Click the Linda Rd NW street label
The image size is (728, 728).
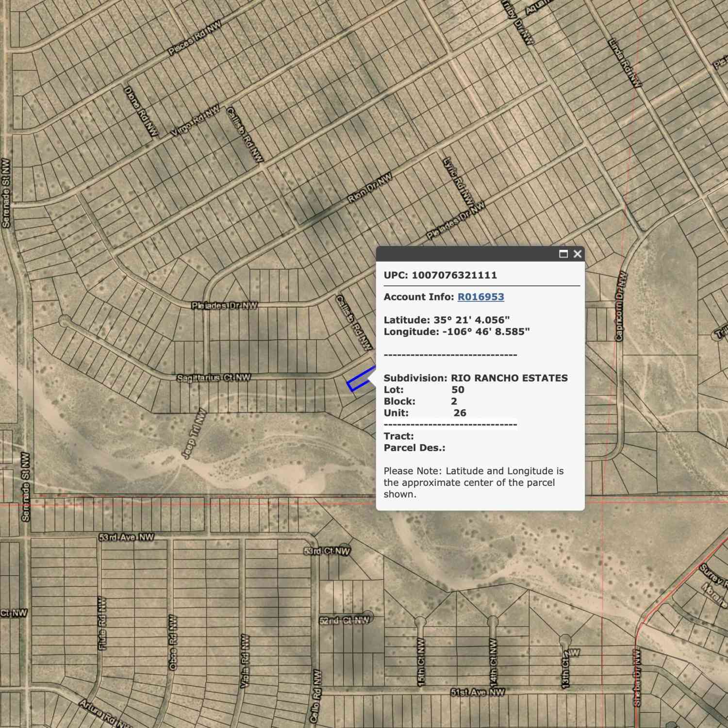click(624, 63)
